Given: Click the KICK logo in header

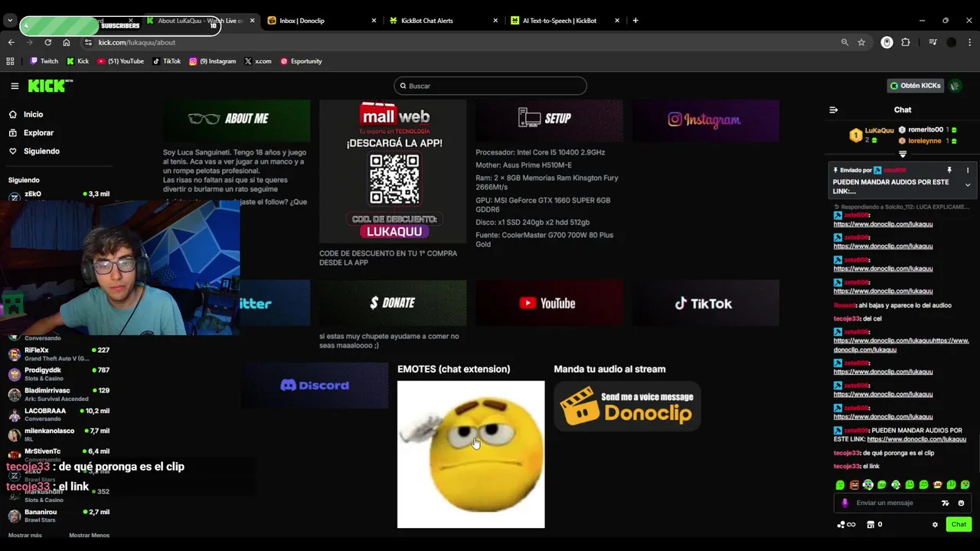Looking at the screenshot, I should pyautogui.click(x=50, y=86).
